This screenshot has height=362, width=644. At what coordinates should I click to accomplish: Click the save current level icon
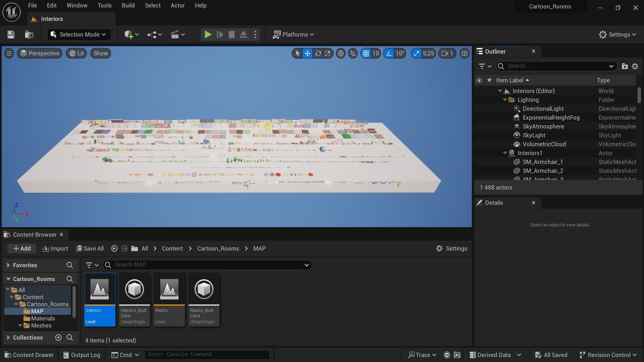click(11, 35)
